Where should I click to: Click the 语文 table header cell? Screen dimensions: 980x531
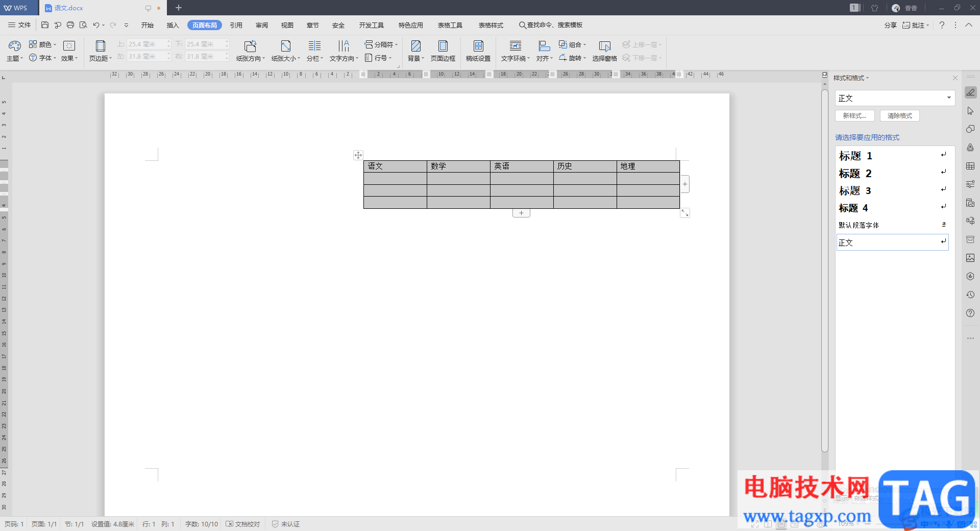pyautogui.click(x=395, y=166)
